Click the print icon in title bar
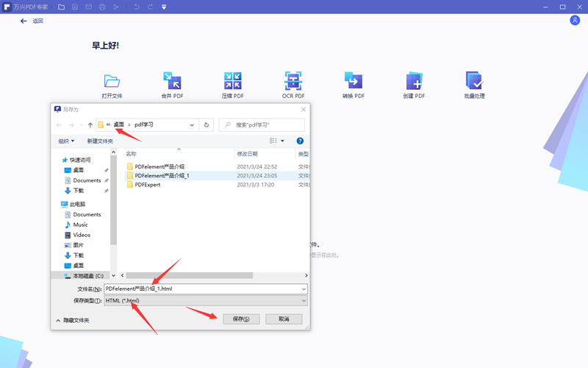This screenshot has width=588, height=368. (102, 7)
